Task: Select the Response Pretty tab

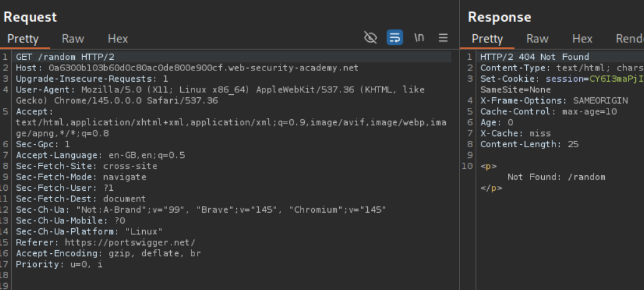Action: coord(487,39)
